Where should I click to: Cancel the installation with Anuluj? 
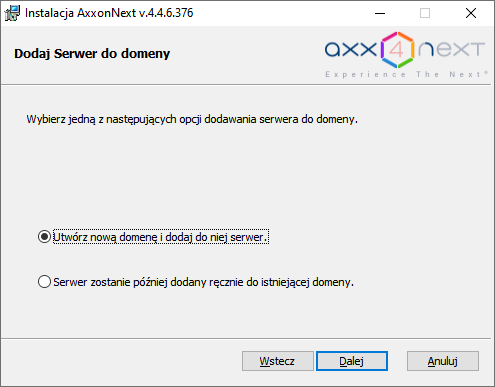pos(443,361)
